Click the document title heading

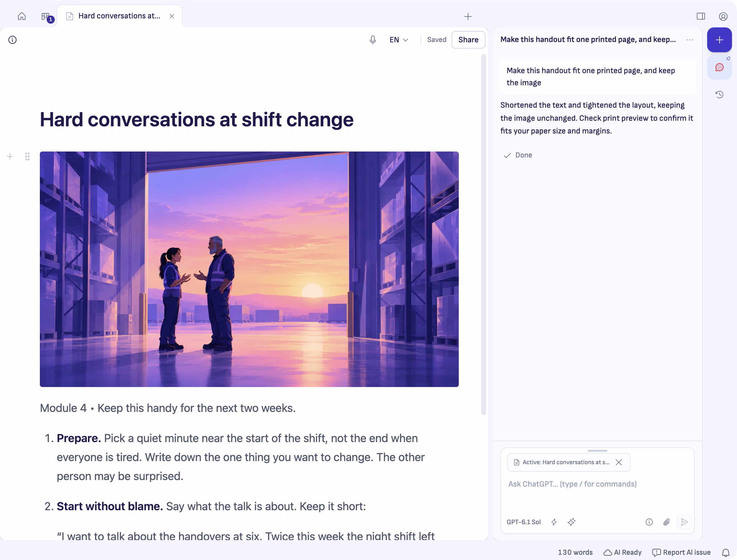point(196,119)
